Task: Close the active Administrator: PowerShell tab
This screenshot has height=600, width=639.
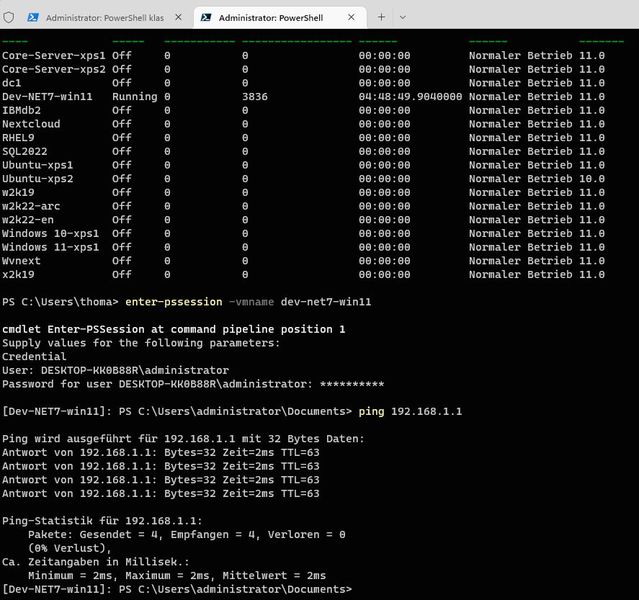Action: pyautogui.click(x=351, y=17)
